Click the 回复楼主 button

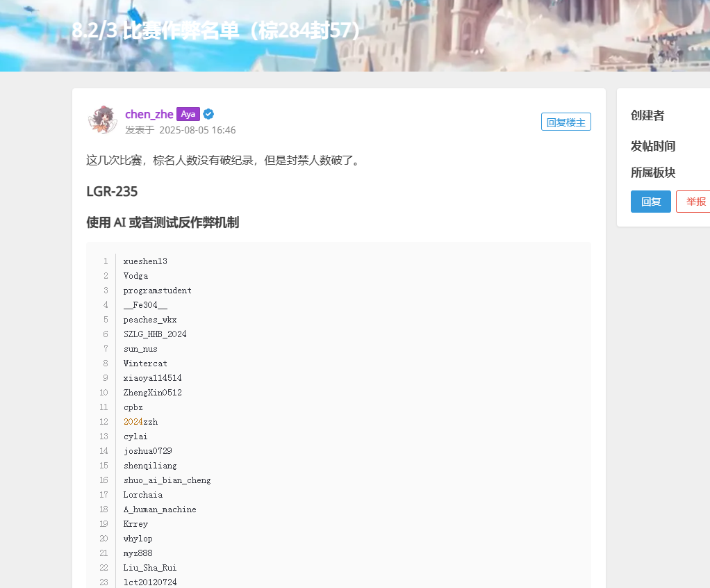566,122
